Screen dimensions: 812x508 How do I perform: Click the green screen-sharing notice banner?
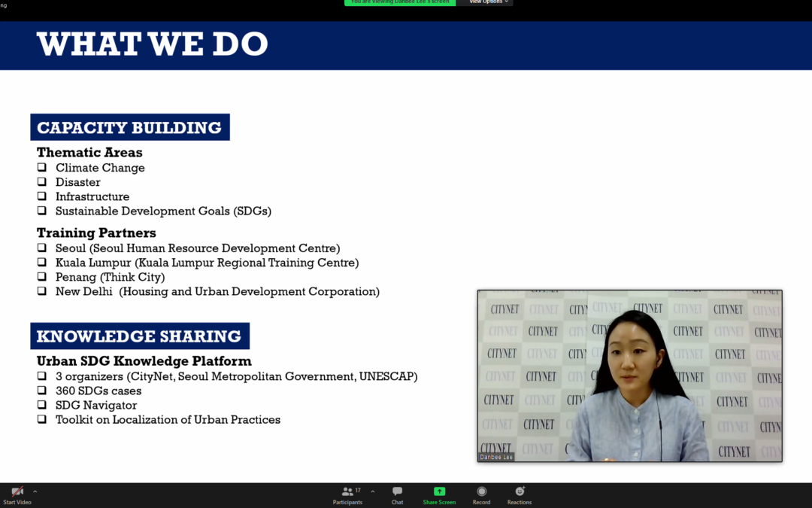[400, 2]
